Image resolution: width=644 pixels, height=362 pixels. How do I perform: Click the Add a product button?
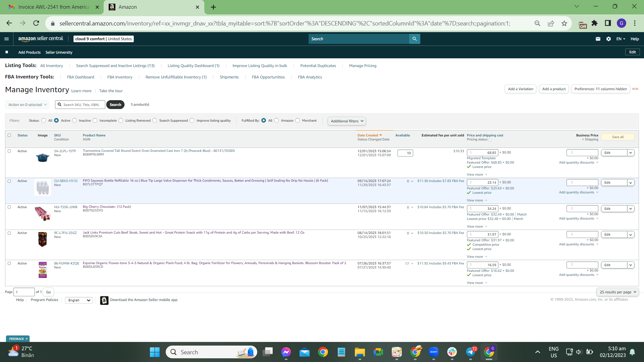[x=554, y=89]
